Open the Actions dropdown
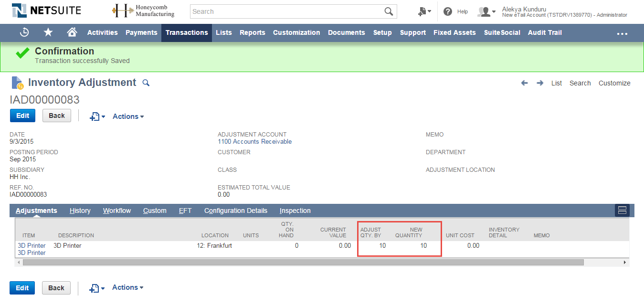 pyautogui.click(x=127, y=116)
